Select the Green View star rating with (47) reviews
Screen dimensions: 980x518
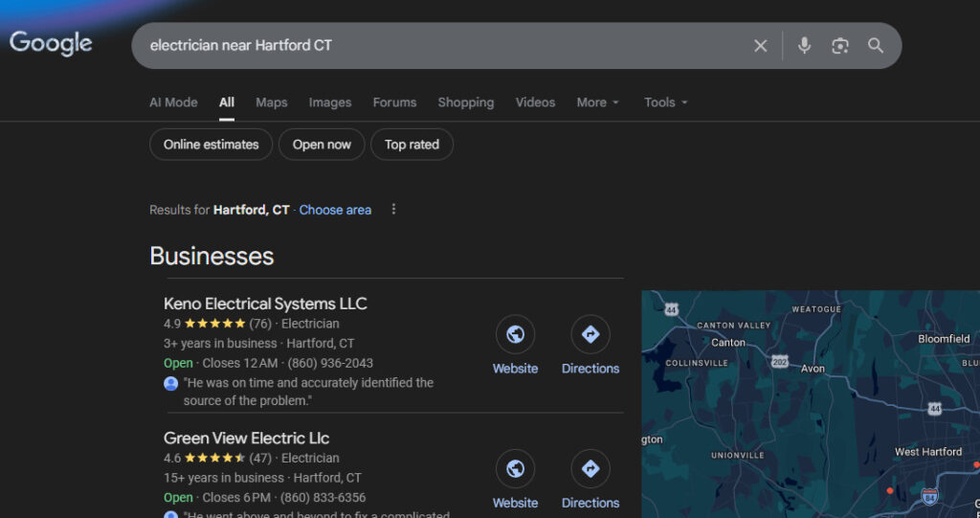click(217, 459)
